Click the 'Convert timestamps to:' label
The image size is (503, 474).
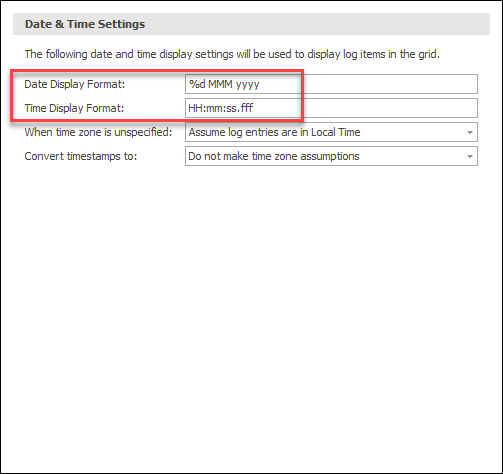tap(81, 156)
